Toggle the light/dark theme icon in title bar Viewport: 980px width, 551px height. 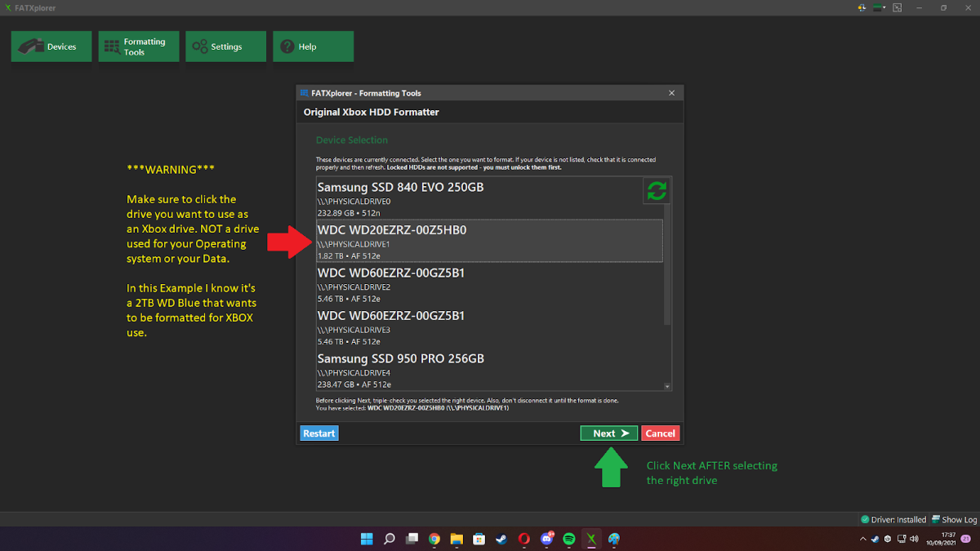[862, 7]
